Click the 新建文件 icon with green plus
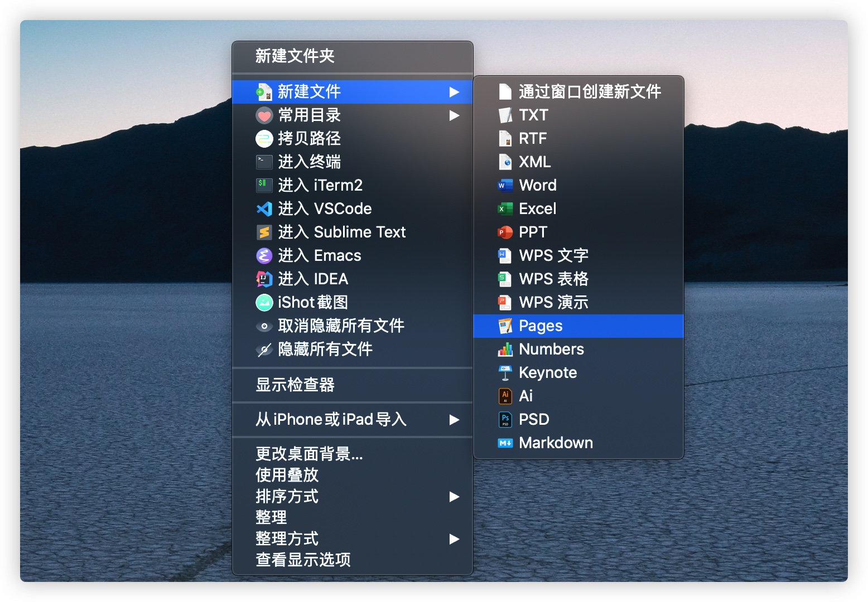The image size is (868, 602). click(x=264, y=92)
